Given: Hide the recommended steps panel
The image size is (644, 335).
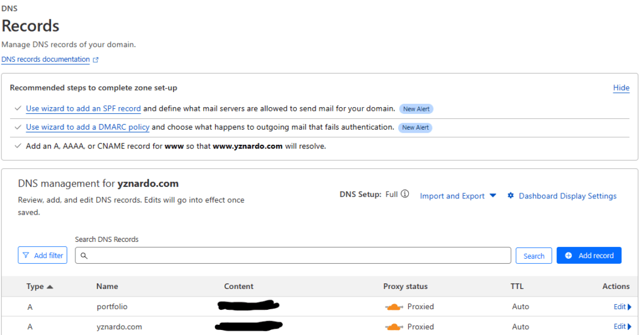Looking at the screenshot, I should pos(621,88).
